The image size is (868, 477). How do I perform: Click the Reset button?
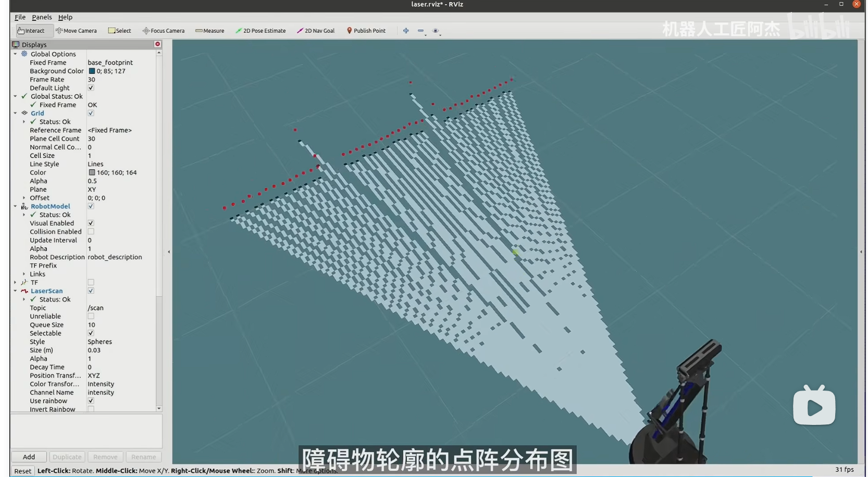(x=22, y=471)
